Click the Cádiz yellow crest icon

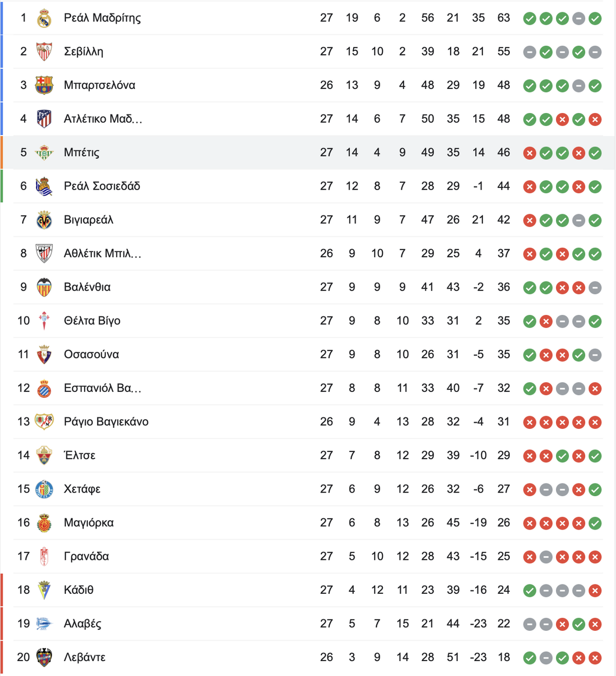coord(44,590)
